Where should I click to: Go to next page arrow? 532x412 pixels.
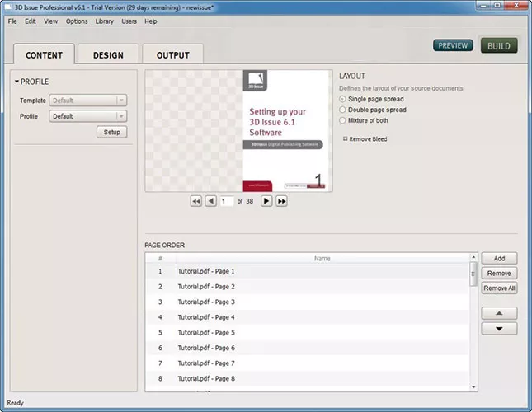[266, 201]
